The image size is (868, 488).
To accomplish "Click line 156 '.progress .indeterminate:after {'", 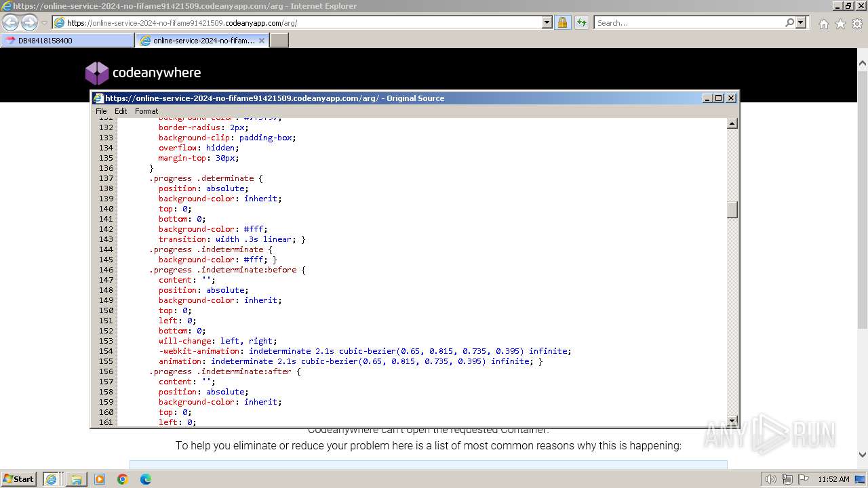I will click(225, 371).
